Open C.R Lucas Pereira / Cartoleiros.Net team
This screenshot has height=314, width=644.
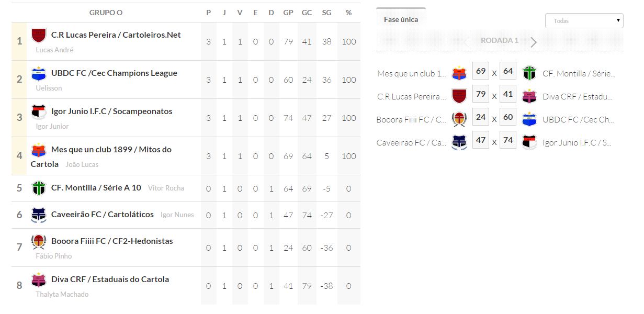[x=116, y=35]
